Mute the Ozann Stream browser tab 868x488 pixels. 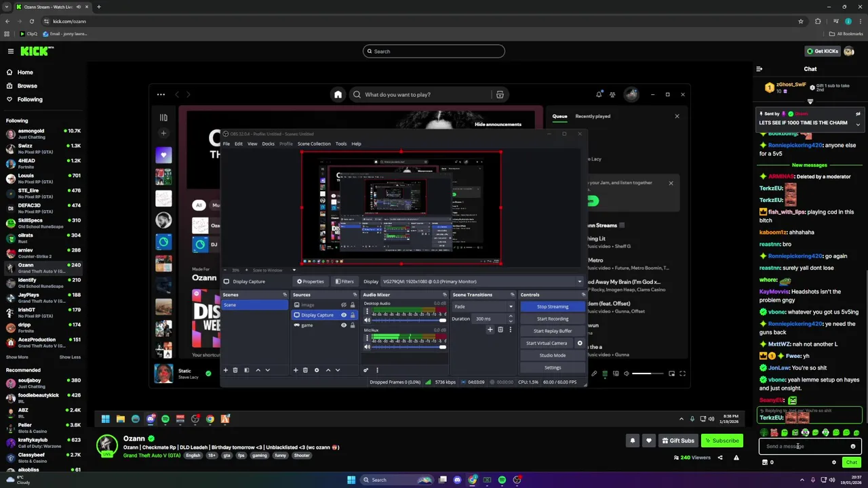[x=79, y=7]
